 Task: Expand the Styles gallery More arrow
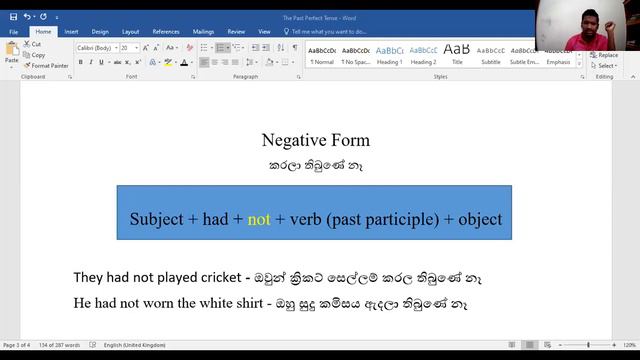pyautogui.click(x=579, y=64)
